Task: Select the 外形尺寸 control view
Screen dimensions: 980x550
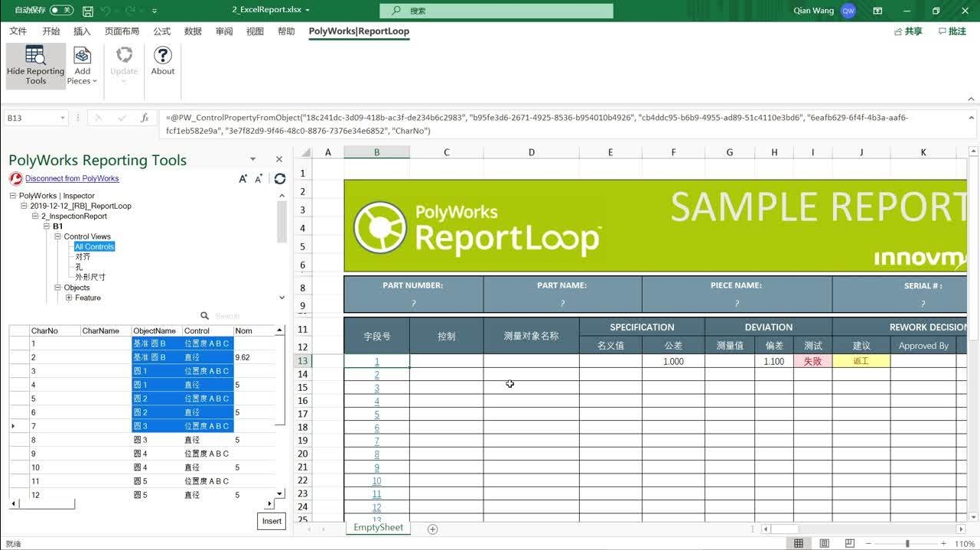Action: [90, 277]
